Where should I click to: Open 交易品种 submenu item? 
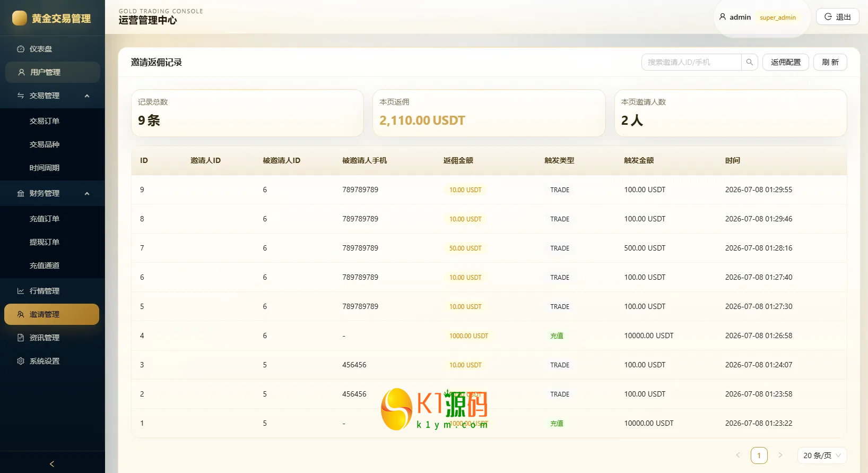point(53,144)
